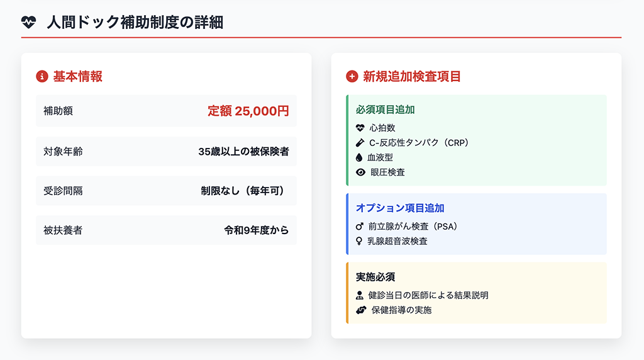Image resolution: width=644 pixels, height=360 pixels.
Task: Click the 対象年齢 row label
Action: click(64, 151)
